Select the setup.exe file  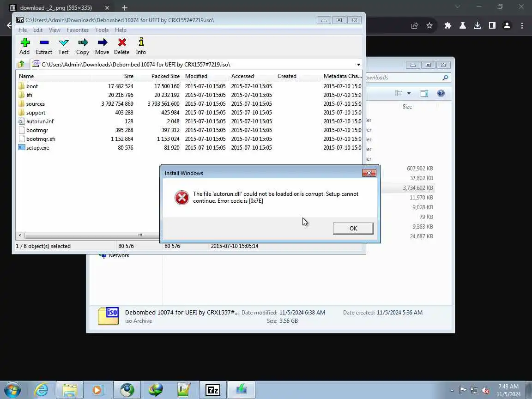point(188,148)
